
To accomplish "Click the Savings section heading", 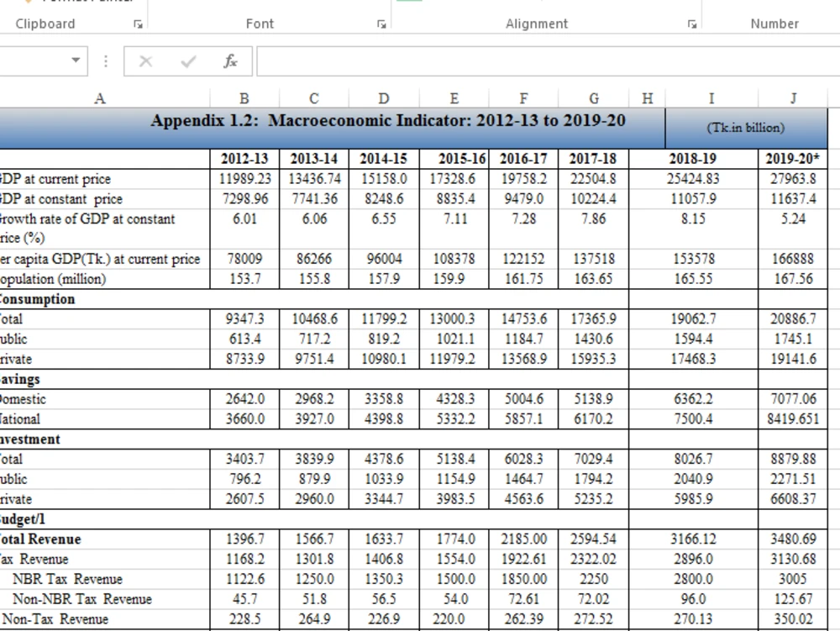I will click(x=19, y=380).
